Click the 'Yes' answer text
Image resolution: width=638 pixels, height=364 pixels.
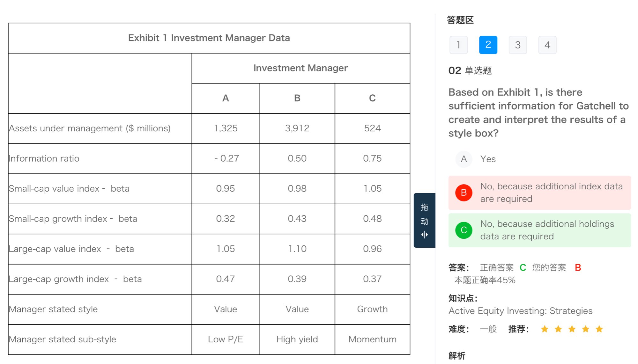coord(488,159)
